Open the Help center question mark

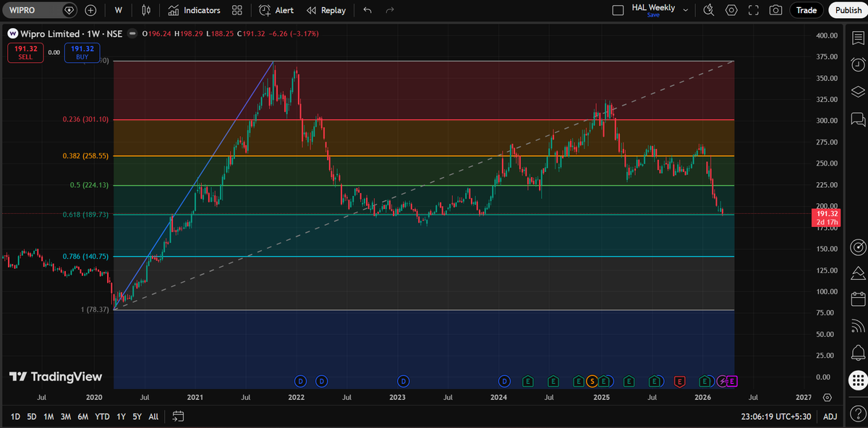(x=858, y=415)
